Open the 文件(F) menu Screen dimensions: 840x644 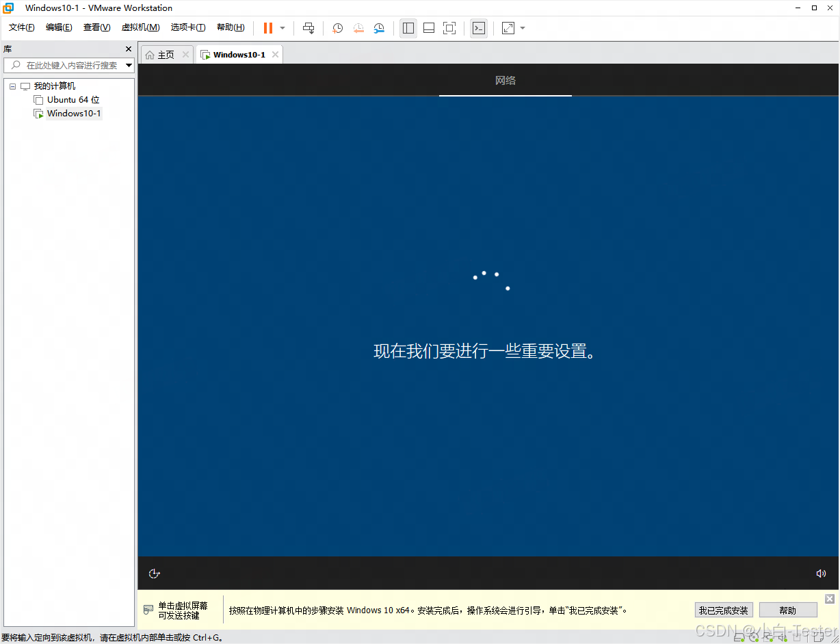(22, 27)
